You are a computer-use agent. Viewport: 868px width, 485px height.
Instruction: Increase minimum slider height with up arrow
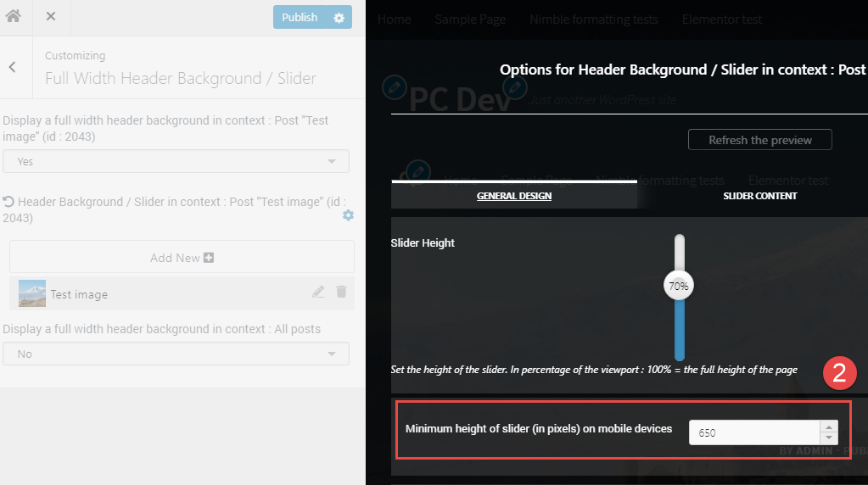[x=829, y=426]
